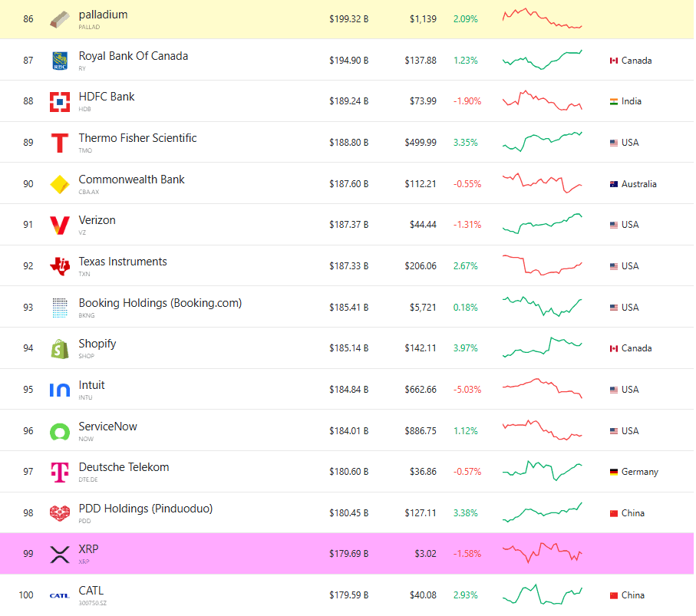The height and width of the screenshot is (616, 696).
Task: Click the India flag beside HDFC Bank
Action: (x=614, y=101)
